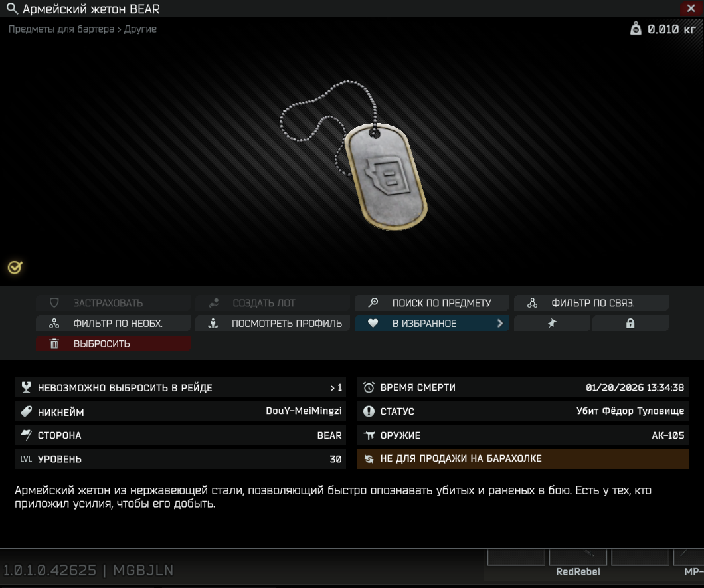This screenshot has width=704, height=588.
Task: Click the flag icon beside Сторона
Action: (26, 435)
